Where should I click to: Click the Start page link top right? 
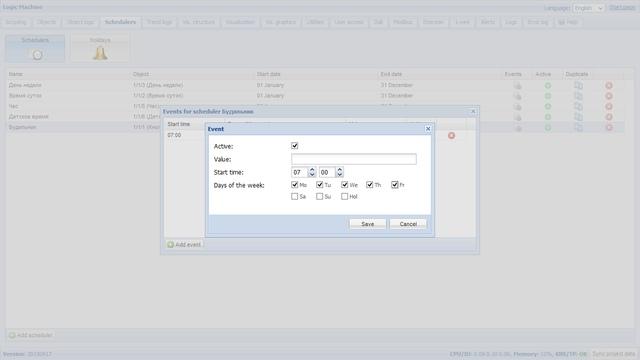(622, 8)
